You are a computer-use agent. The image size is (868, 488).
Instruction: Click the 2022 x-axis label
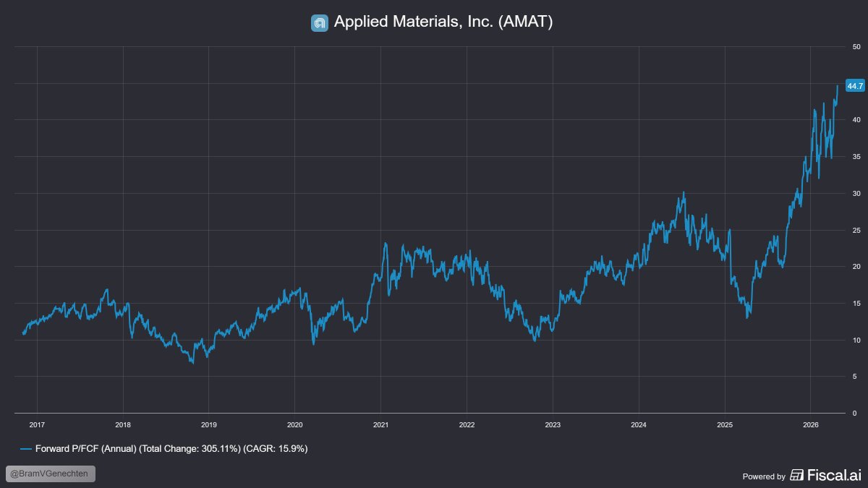(x=467, y=424)
